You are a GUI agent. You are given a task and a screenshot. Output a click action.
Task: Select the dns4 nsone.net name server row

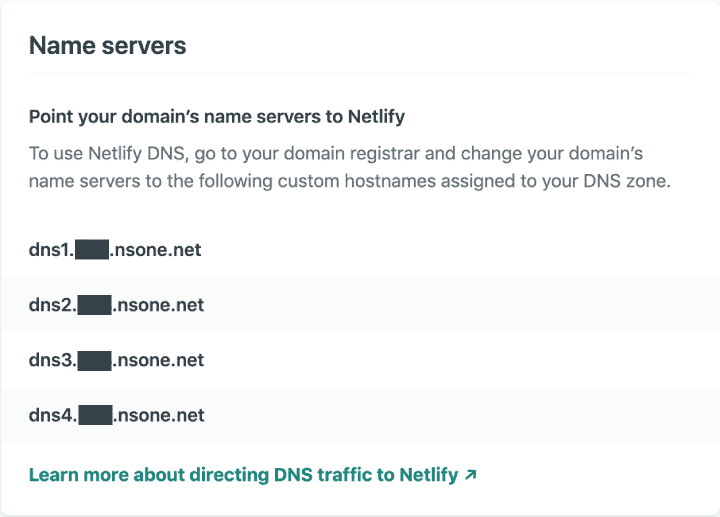click(360, 415)
